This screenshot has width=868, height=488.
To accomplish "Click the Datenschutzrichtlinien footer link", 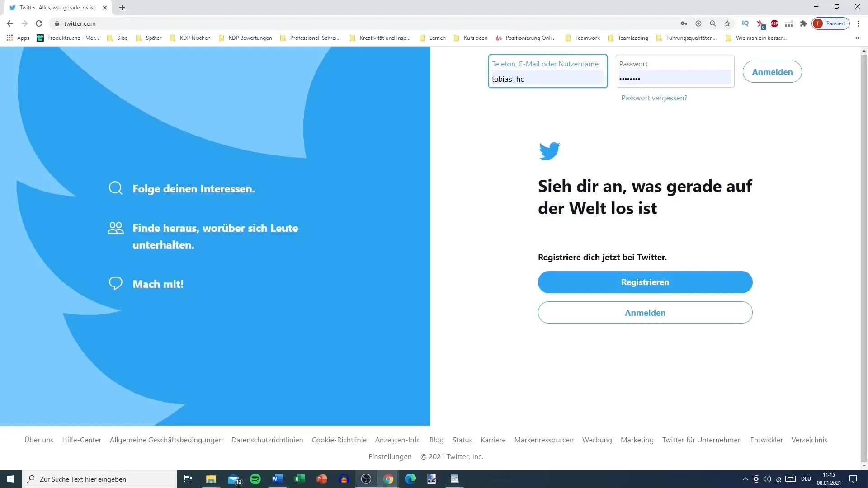I will [x=267, y=440].
